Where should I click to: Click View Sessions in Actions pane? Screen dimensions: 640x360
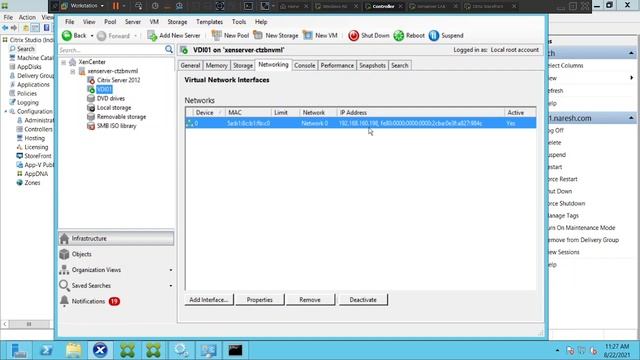click(x=564, y=252)
